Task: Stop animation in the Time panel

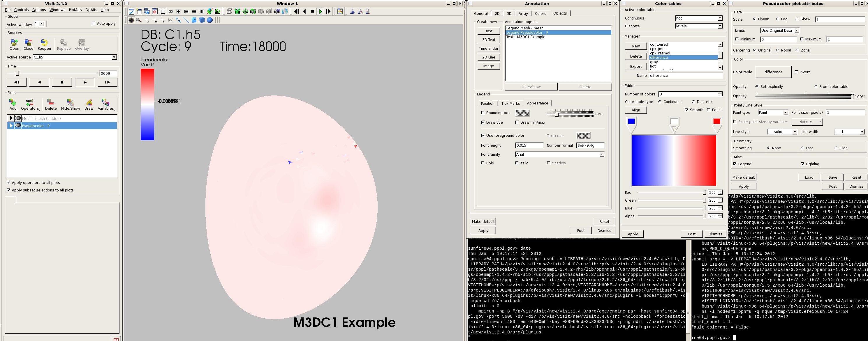Action: coord(62,82)
